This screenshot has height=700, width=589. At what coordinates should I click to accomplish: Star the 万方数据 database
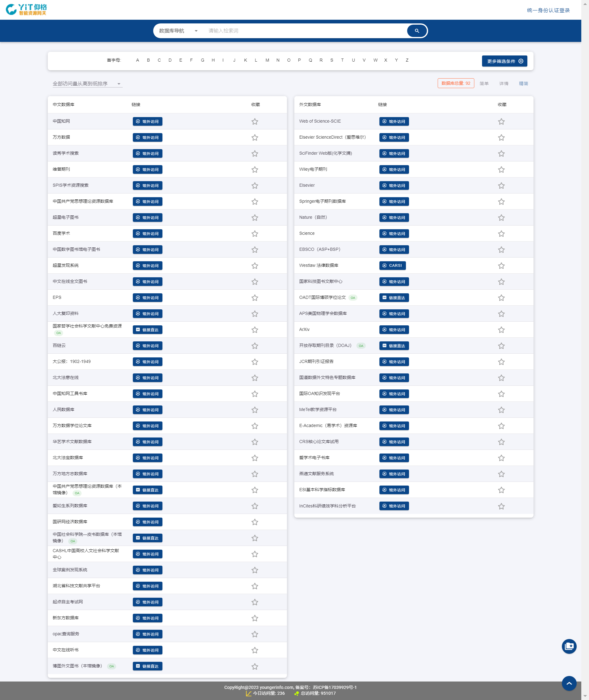(255, 137)
